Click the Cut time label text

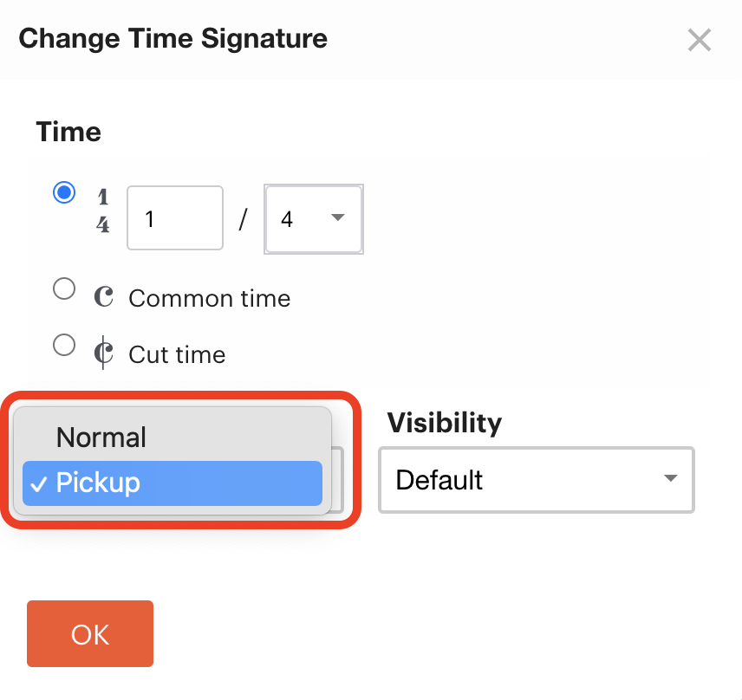pos(177,354)
